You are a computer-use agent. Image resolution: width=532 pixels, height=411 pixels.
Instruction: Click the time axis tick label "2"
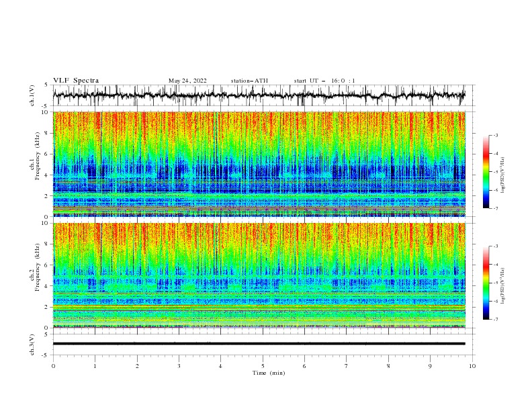137,366
